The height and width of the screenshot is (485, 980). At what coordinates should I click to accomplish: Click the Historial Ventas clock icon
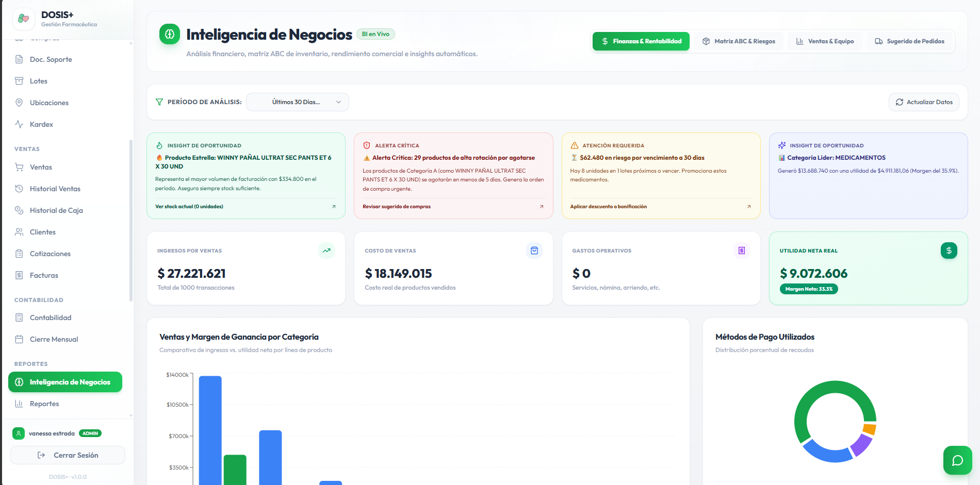pyautogui.click(x=19, y=189)
